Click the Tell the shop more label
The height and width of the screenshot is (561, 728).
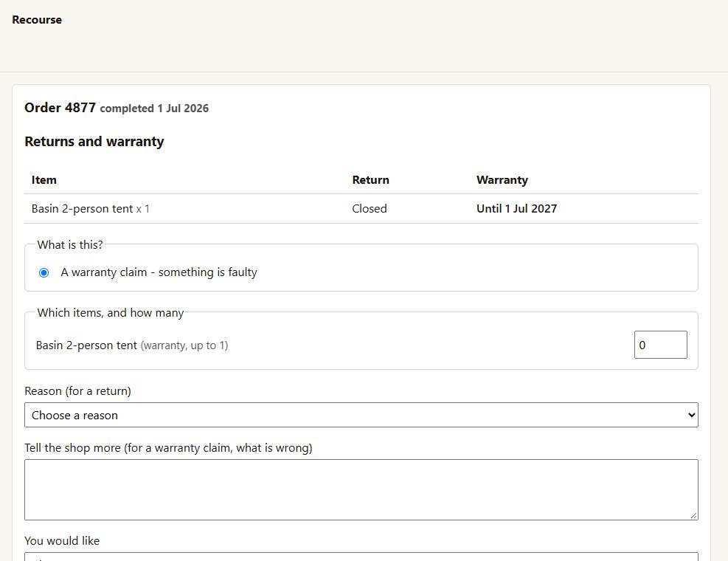tap(168, 448)
